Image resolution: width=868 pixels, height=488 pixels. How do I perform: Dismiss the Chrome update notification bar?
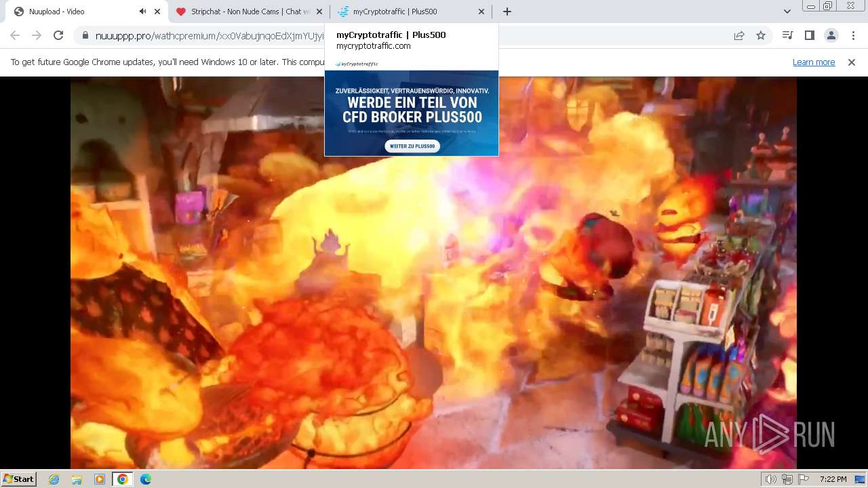click(x=852, y=62)
